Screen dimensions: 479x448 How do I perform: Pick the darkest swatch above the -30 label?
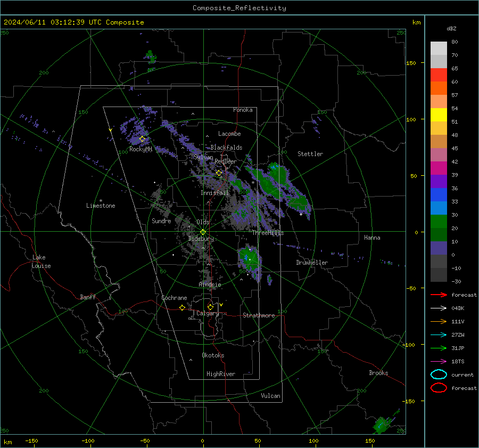tap(439, 275)
